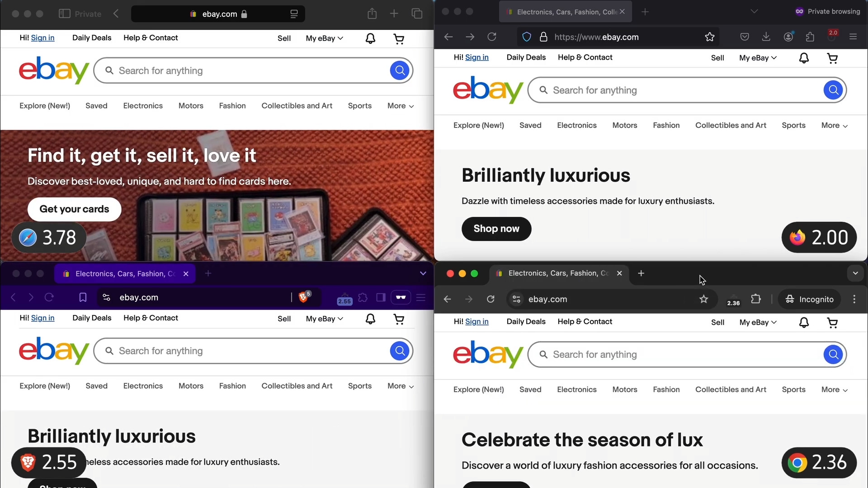This screenshot has height=488, width=868.
Task: Open Chrome three-dot menu
Action: tap(854, 299)
